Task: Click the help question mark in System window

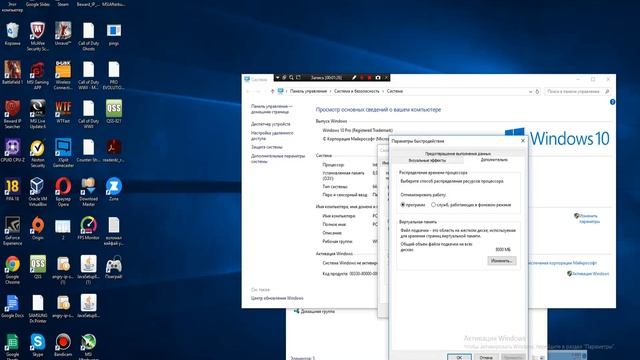Action: pos(612,102)
